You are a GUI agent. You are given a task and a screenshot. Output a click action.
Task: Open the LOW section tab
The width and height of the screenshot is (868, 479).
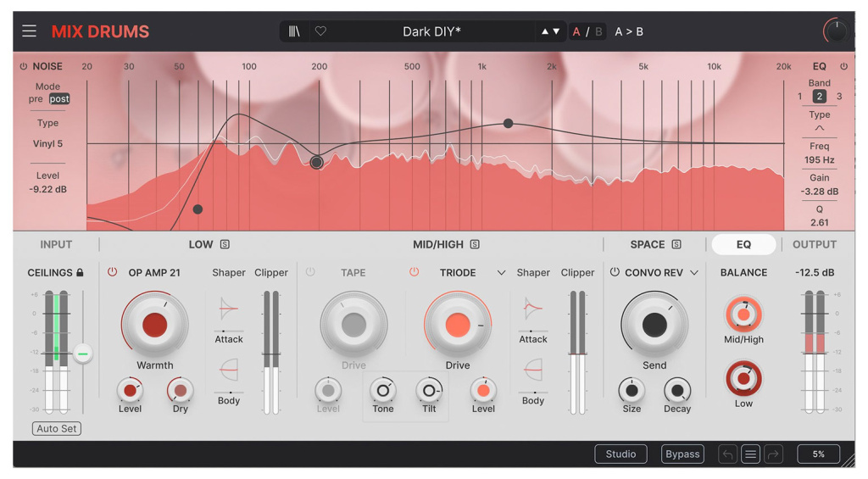(200, 244)
